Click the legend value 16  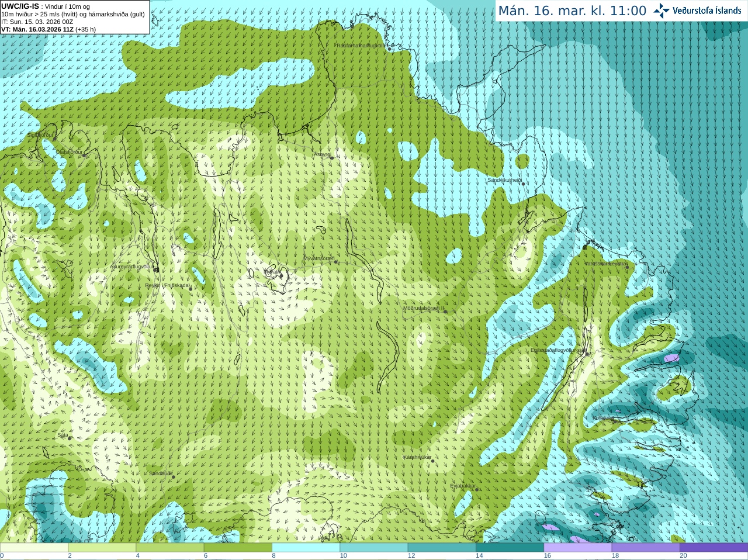coord(548,556)
